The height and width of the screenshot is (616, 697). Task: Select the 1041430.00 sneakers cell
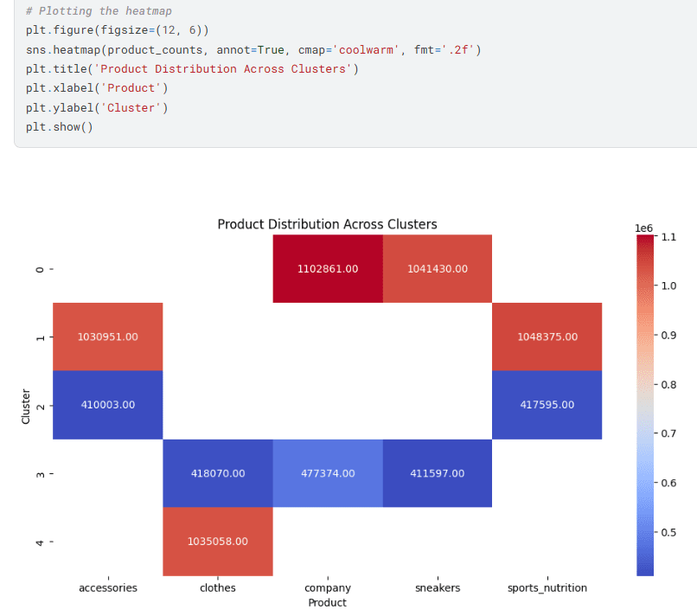point(437,269)
